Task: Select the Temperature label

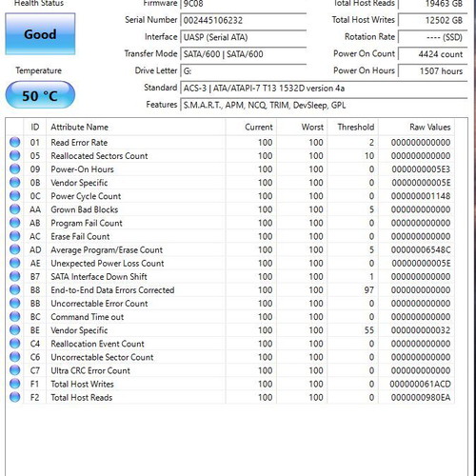Action: click(39, 70)
